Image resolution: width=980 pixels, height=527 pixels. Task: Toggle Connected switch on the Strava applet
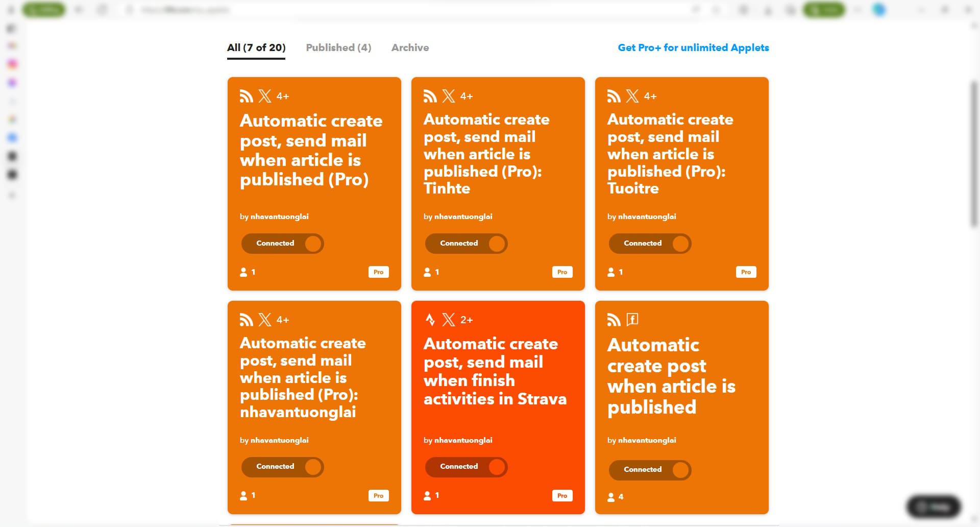pyautogui.click(x=466, y=467)
